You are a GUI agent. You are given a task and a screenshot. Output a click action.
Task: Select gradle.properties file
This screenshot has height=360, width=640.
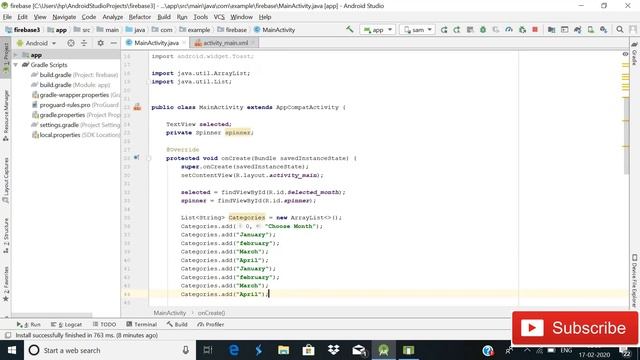pyautogui.click(x=76, y=115)
